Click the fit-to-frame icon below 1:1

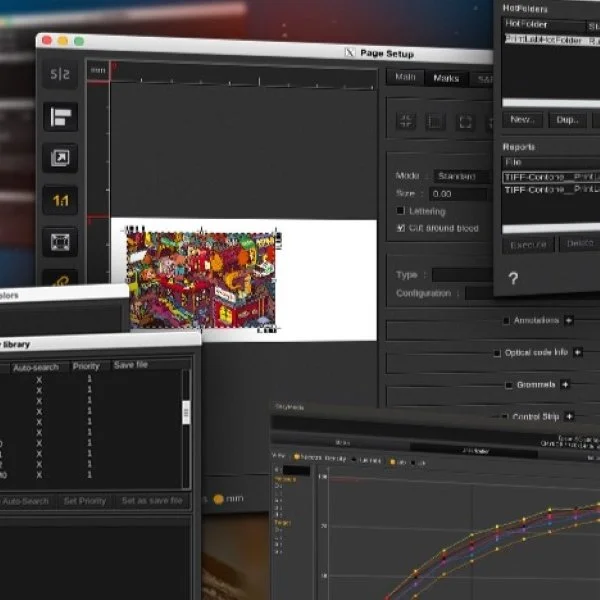click(x=60, y=242)
